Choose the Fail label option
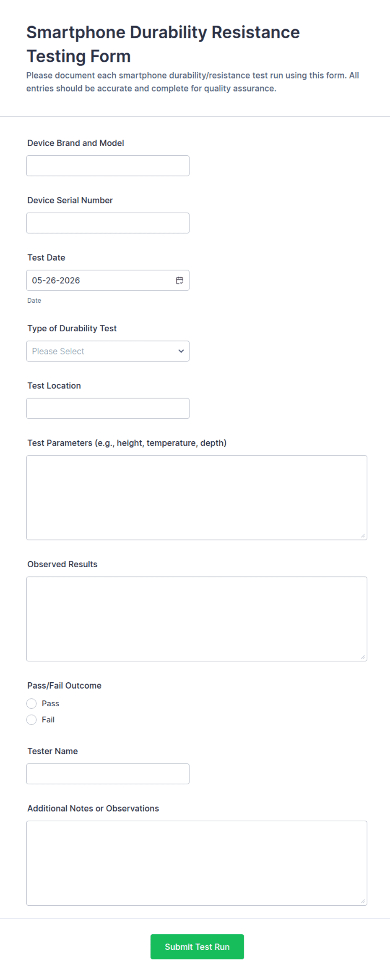The width and height of the screenshot is (390, 980). 48,720
